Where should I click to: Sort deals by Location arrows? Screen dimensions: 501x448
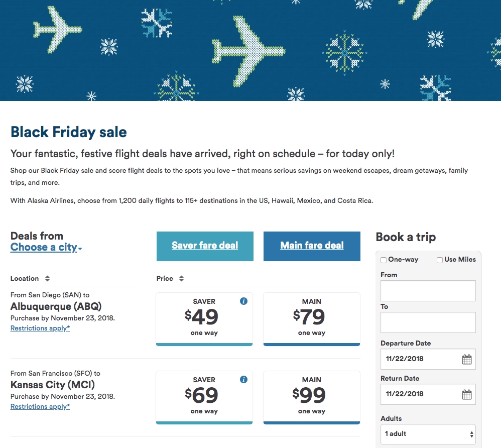47,279
